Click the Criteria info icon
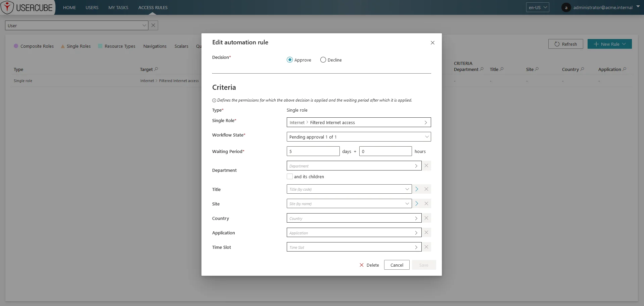 point(214,100)
